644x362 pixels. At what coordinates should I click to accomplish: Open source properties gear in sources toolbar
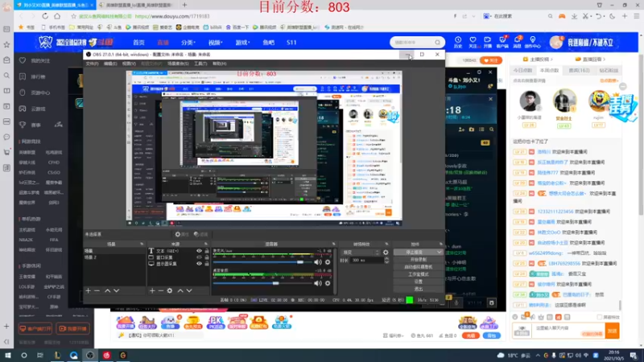tap(170, 290)
